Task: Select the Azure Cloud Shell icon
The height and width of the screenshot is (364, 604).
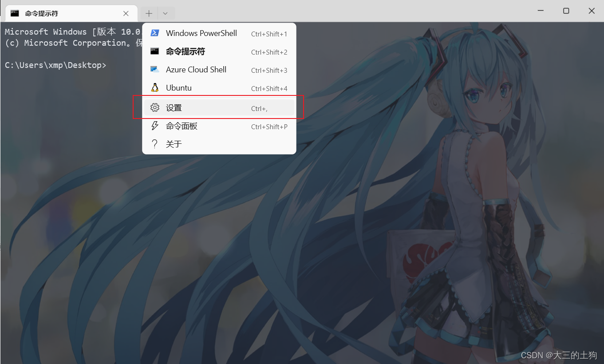Action: (x=154, y=69)
